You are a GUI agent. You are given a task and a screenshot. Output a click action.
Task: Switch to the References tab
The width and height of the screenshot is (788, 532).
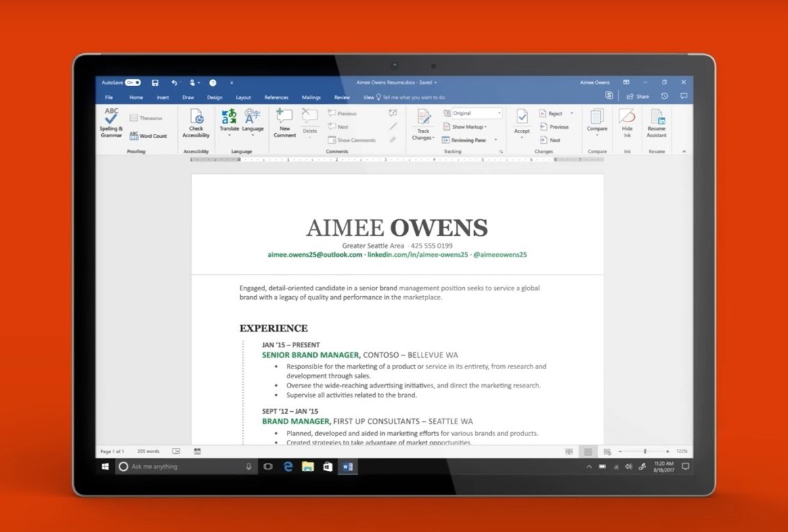point(276,97)
